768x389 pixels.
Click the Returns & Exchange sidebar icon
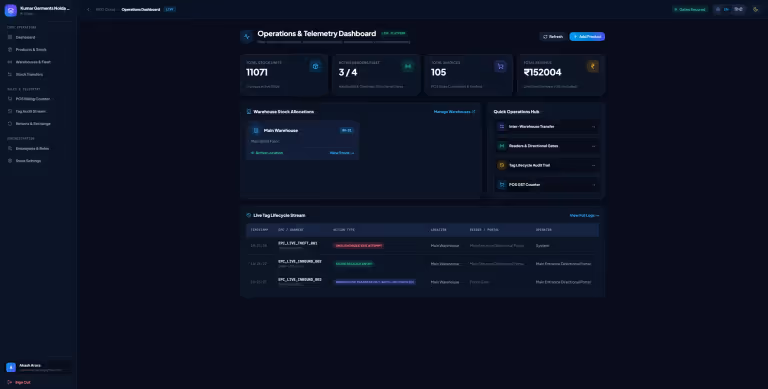[10, 123]
